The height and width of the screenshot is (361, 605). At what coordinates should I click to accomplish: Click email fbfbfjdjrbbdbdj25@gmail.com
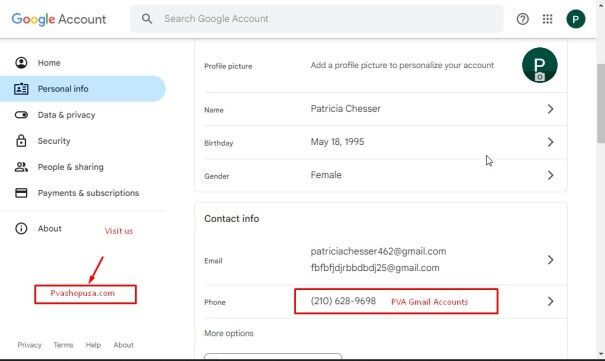[375, 268]
